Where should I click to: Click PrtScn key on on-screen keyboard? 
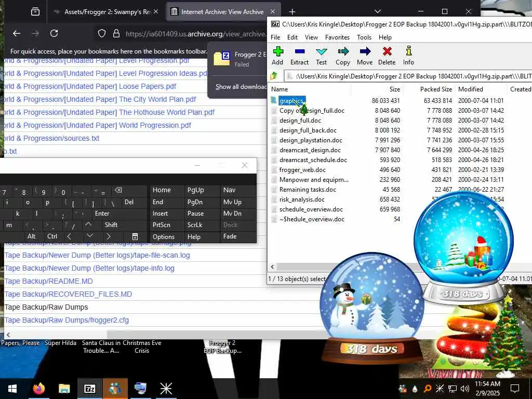pyautogui.click(x=167, y=225)
